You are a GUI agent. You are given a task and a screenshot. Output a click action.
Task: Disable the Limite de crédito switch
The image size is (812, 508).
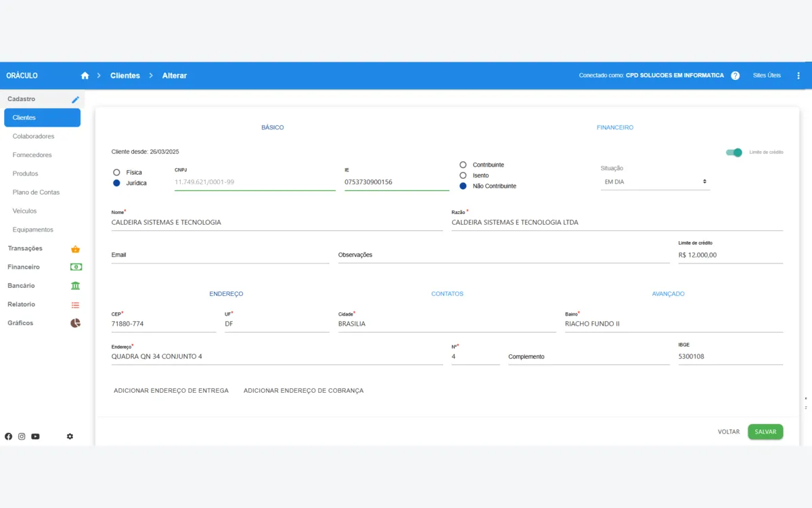tap(734, 152)
